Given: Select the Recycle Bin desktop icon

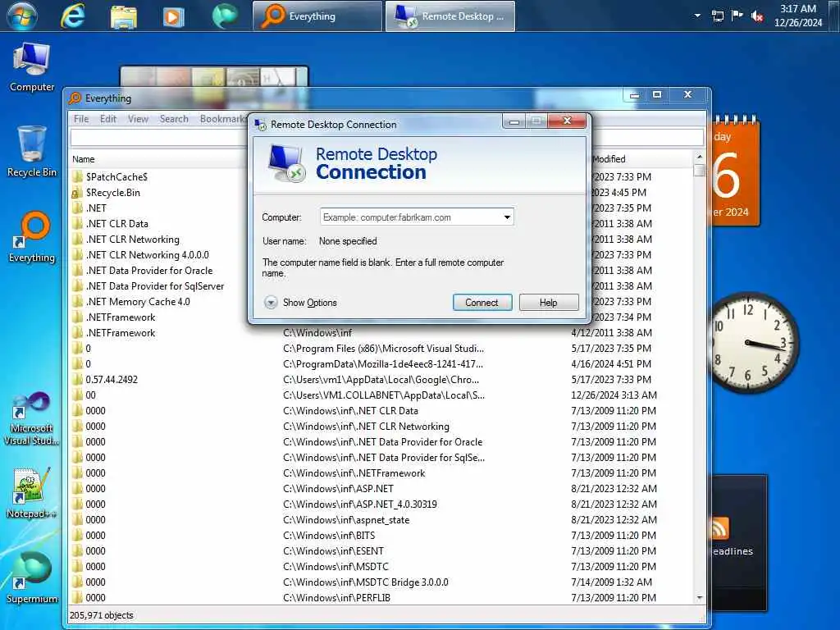Looking at the screenshot, I should click(32, 152).
